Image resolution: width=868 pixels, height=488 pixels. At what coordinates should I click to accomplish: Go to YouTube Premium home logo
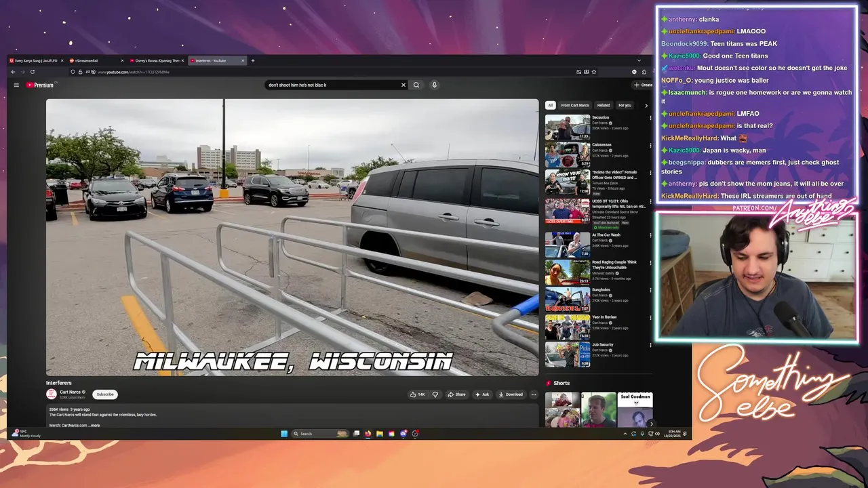pos(41,85)
